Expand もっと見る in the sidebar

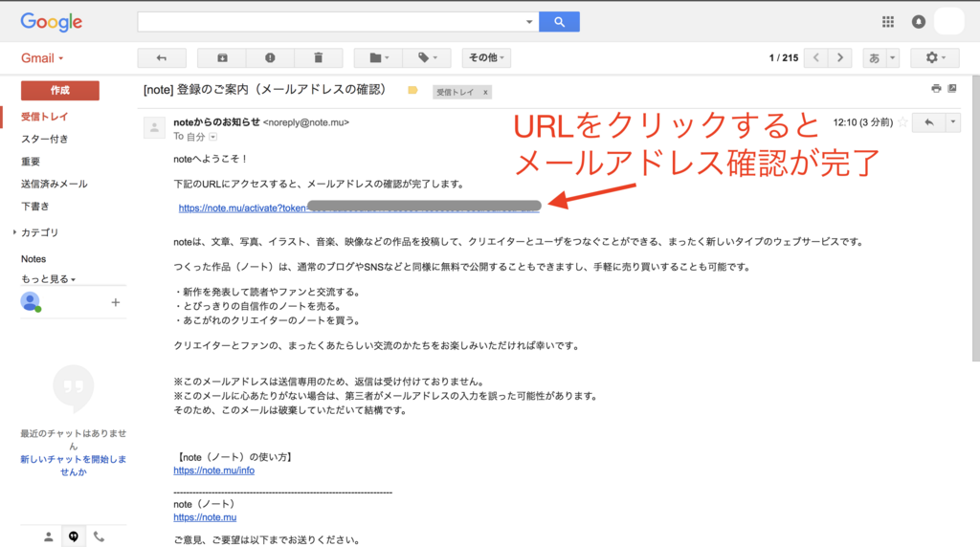pyautogui.click(x=48, y=279)
